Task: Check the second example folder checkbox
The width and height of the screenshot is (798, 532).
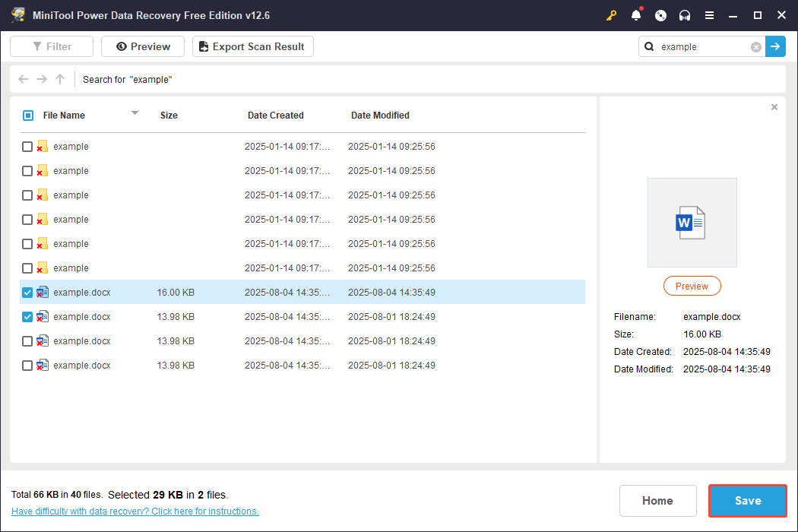Action: click(x=27, y=171)
